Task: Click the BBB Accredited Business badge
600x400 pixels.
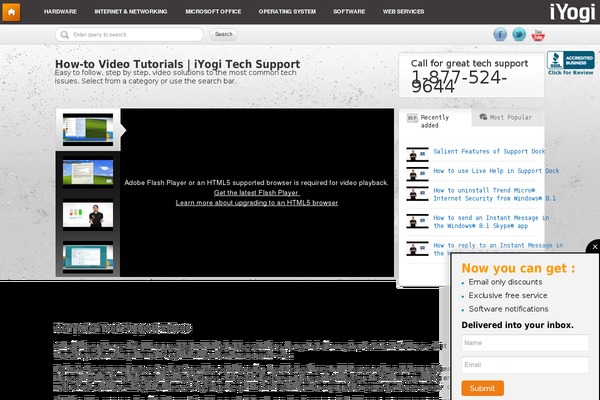Action: (571, 63)
